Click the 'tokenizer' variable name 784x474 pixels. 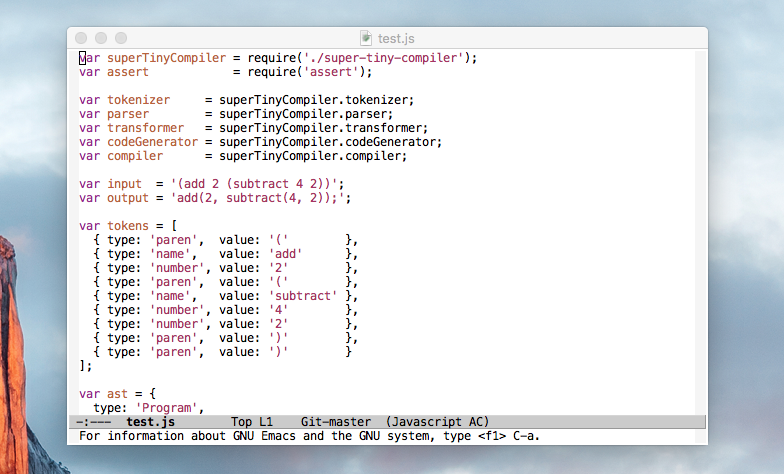click(138, 100)
